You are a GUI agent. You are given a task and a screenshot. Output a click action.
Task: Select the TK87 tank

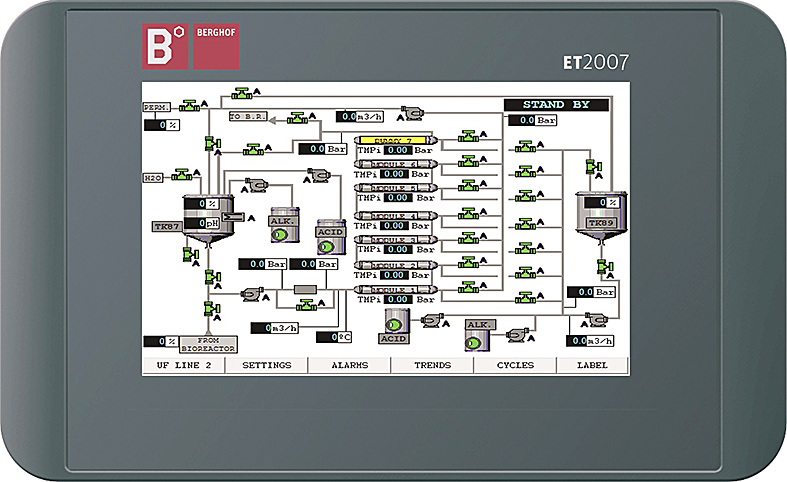point(207,213)
